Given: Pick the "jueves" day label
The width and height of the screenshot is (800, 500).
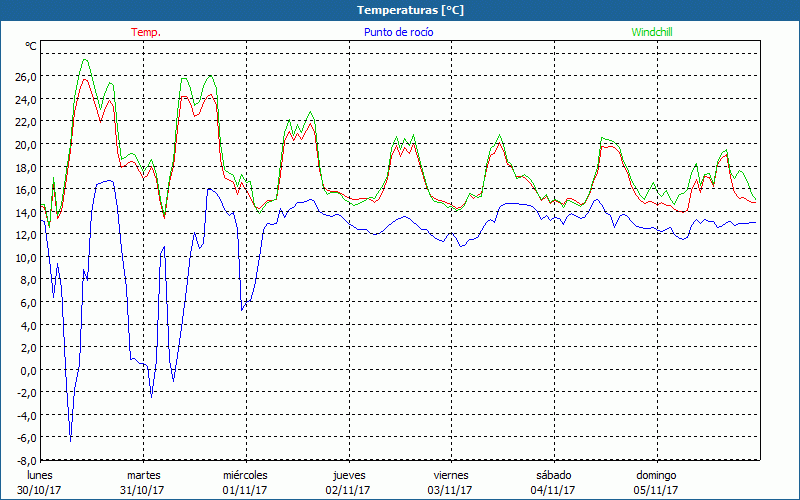Looking at the screenshot, I should pos(348,475).
